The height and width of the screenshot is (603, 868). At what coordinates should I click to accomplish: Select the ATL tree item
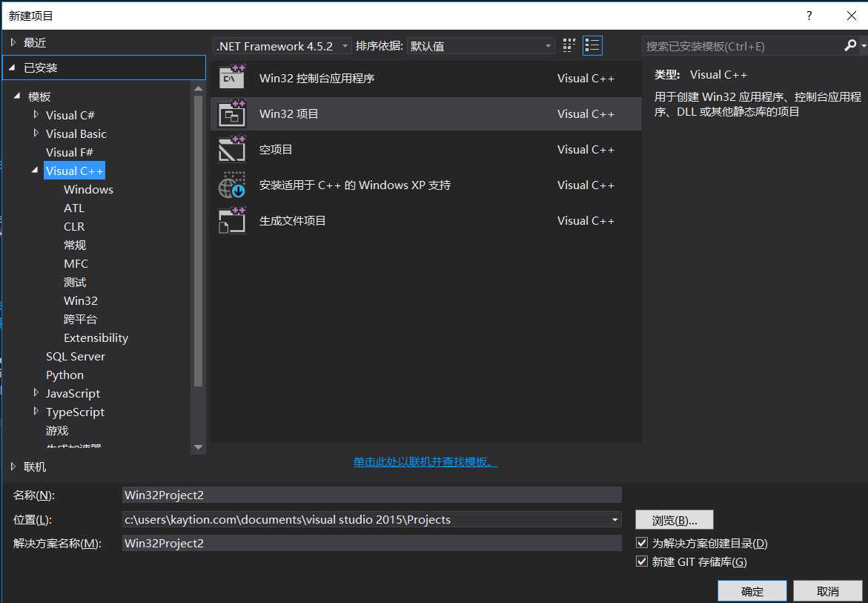click(x=74, y=208)
